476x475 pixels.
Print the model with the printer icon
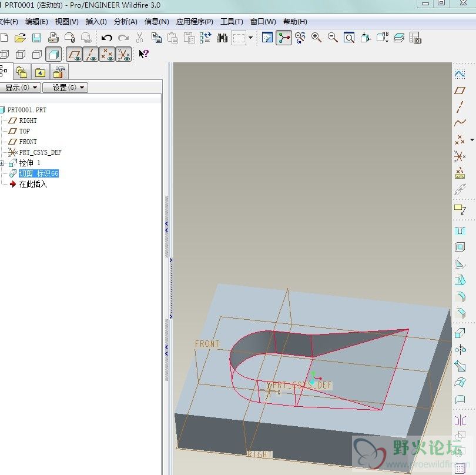pos(53,38)
